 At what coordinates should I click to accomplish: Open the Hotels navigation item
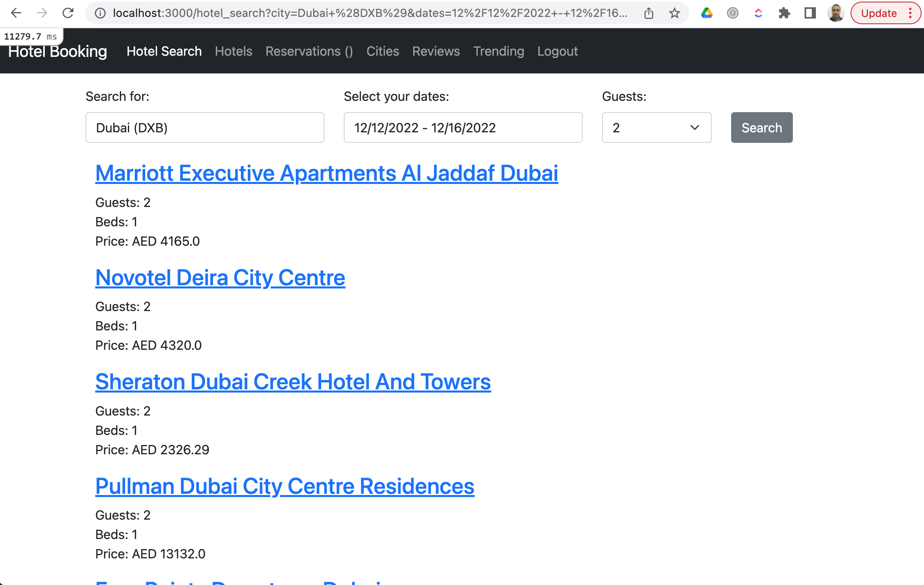click(x=233, y=51)
